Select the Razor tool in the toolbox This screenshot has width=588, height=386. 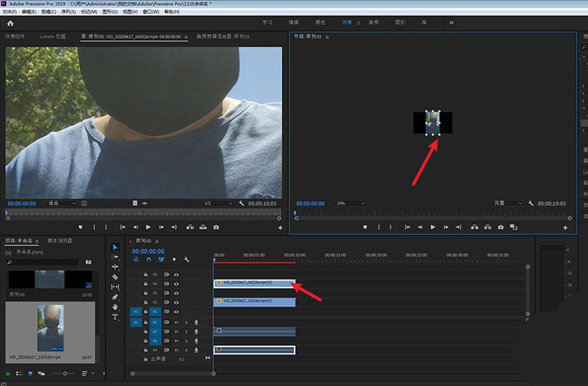pos(115,277)
